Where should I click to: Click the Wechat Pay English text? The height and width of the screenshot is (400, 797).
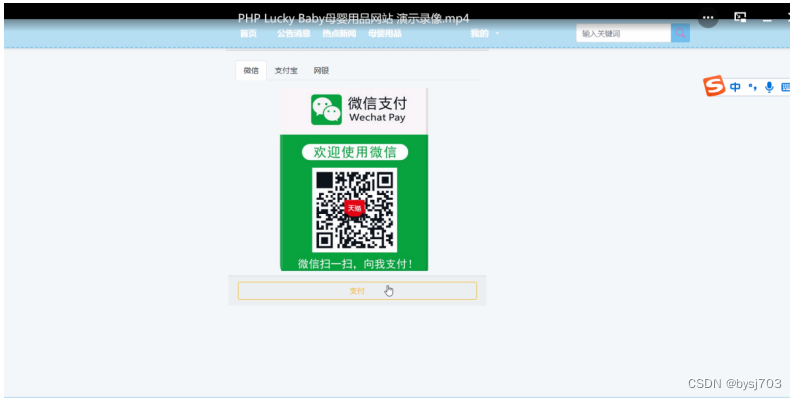coord(377,118)
